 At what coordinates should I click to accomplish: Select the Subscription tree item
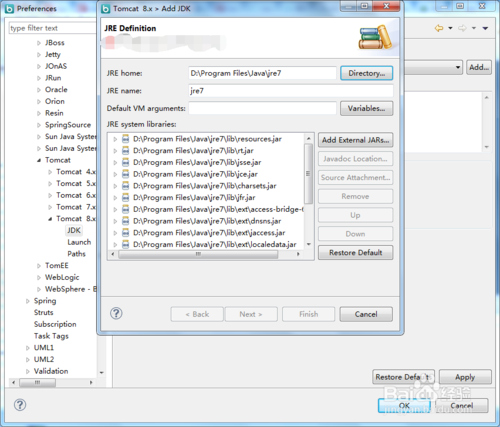[55, 324]
